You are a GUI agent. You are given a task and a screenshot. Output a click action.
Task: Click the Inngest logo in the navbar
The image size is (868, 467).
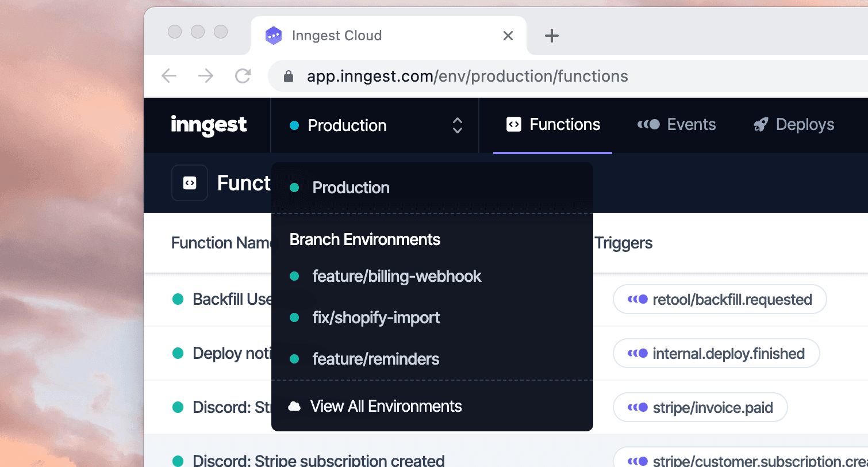[209, 125]
